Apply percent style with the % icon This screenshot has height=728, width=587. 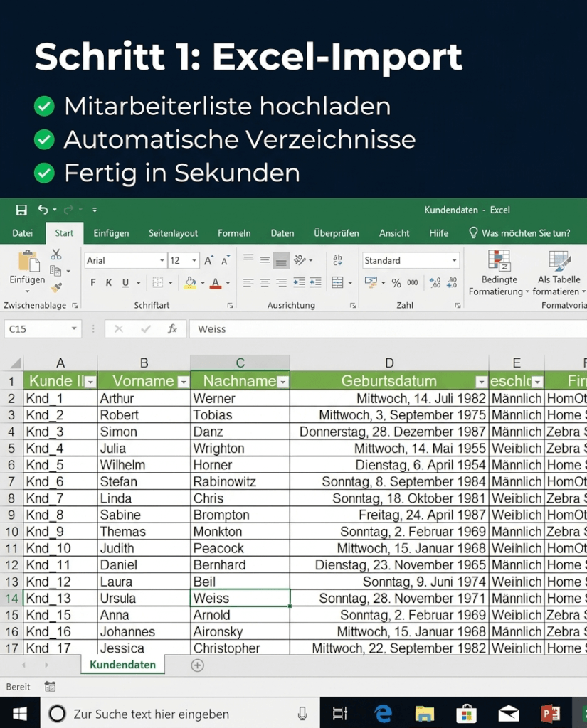[396, 283]
